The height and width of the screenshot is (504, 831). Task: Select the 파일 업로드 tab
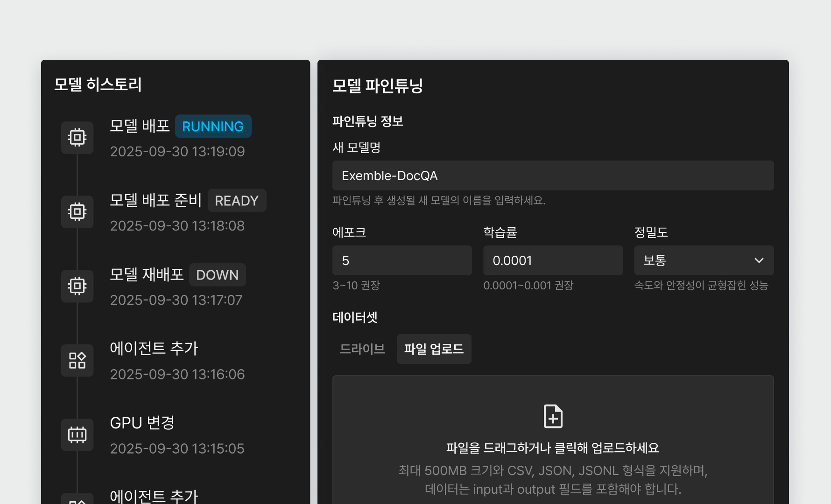tap(434, 349)
